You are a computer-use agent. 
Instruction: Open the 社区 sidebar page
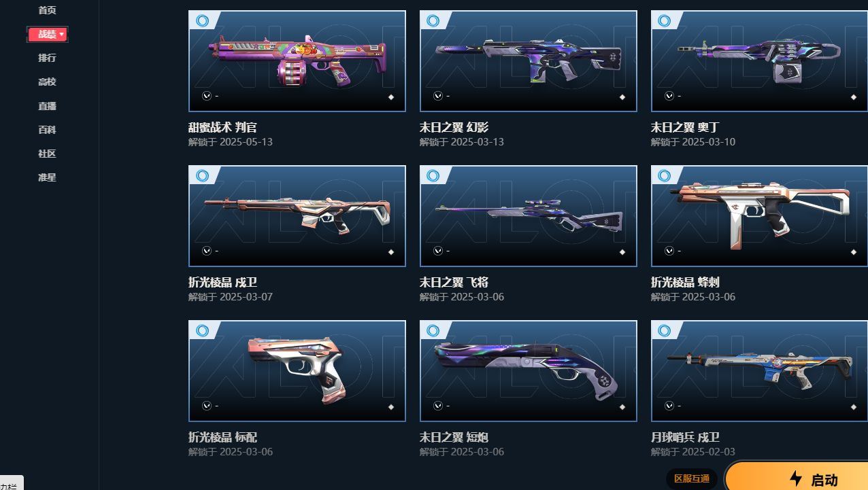tap(47, 154)
